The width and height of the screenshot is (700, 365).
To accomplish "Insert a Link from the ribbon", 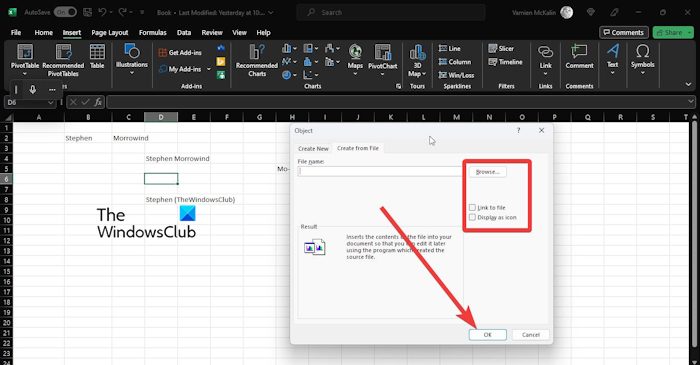I will (x=546, y=59).
